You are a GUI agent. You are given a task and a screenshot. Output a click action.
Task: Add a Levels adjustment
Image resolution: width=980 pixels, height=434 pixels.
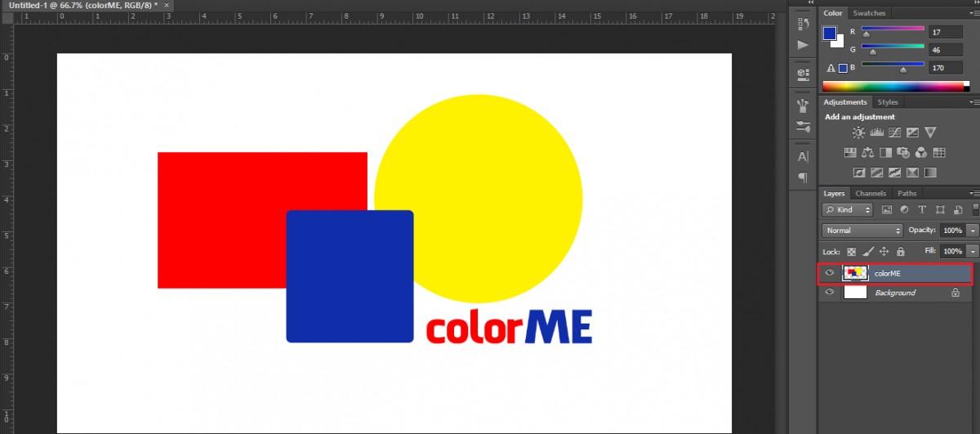click(x=876, y=132)
